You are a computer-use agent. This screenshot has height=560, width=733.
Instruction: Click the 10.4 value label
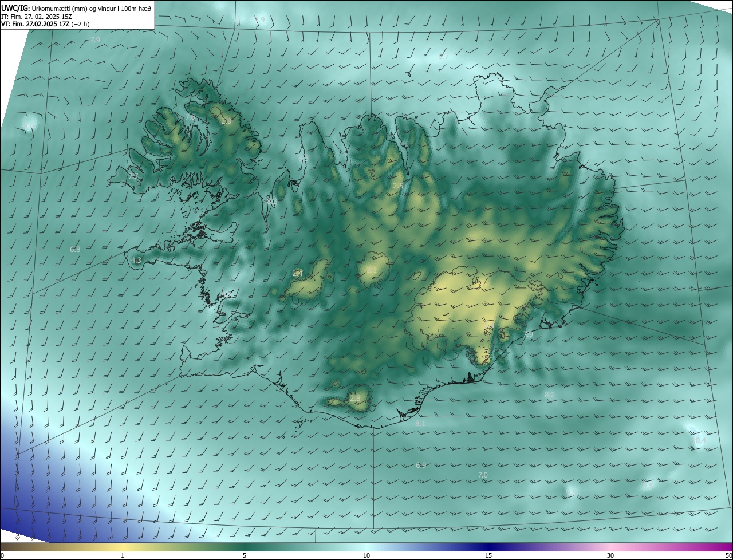(x=699, y=441)
